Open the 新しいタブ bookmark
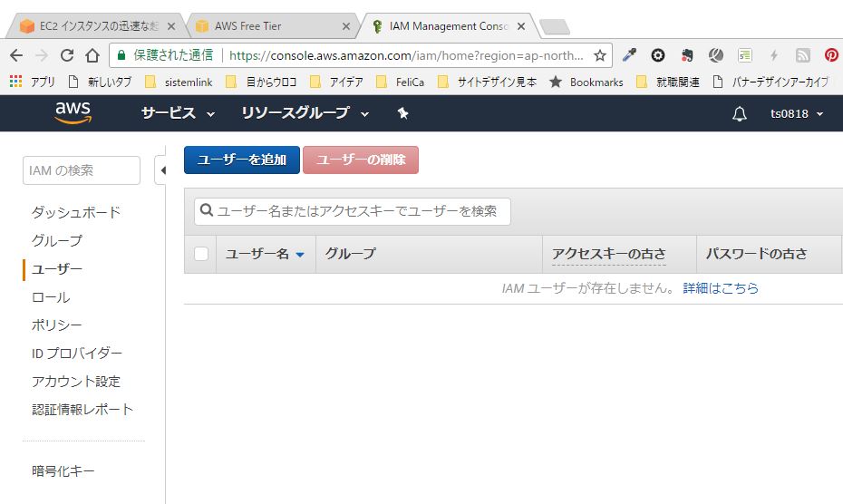This screenshot has height=504, width=843. click(x=100, y=82)
